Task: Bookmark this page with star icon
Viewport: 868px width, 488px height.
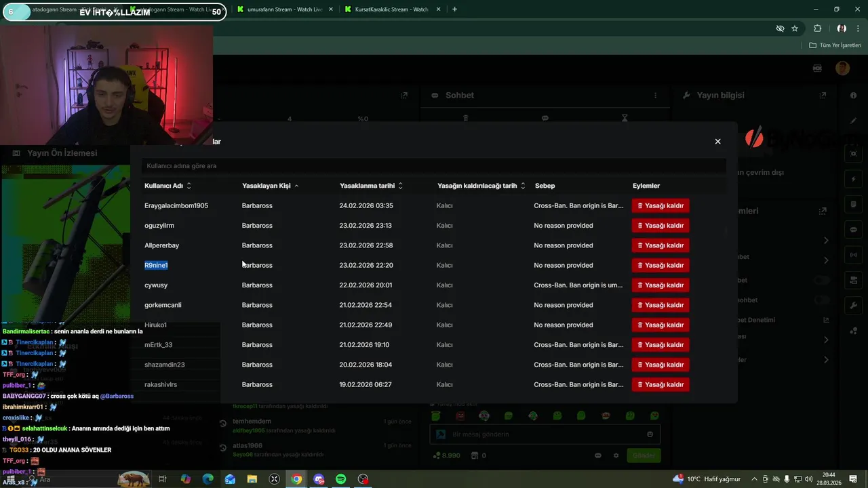Action: coord(795,28)
